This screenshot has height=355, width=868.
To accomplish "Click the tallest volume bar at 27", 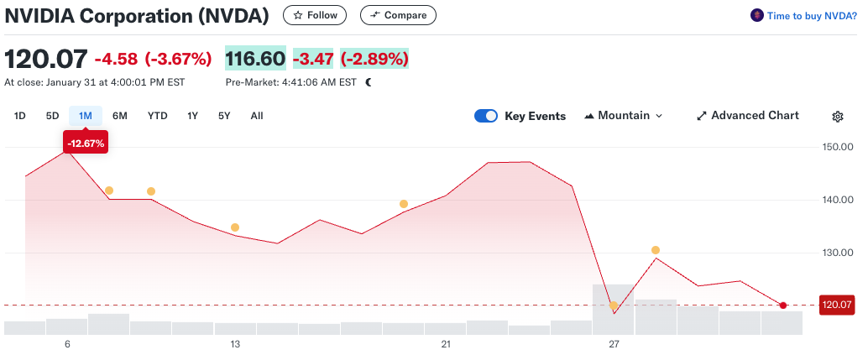I will (x=614, y=309).
